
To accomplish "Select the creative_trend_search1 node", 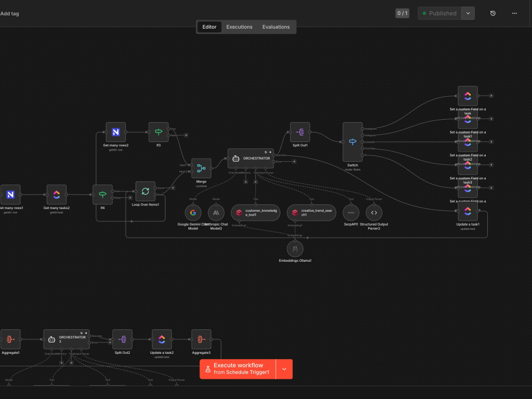I will (x=311, y=213).
